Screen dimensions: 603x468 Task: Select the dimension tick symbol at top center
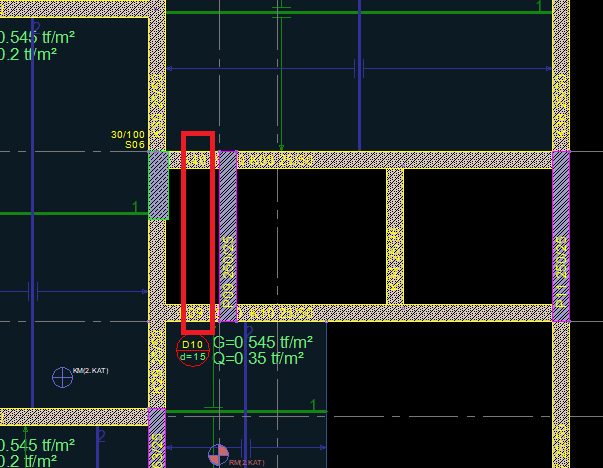pyautogui.click(x=357, y=68)
